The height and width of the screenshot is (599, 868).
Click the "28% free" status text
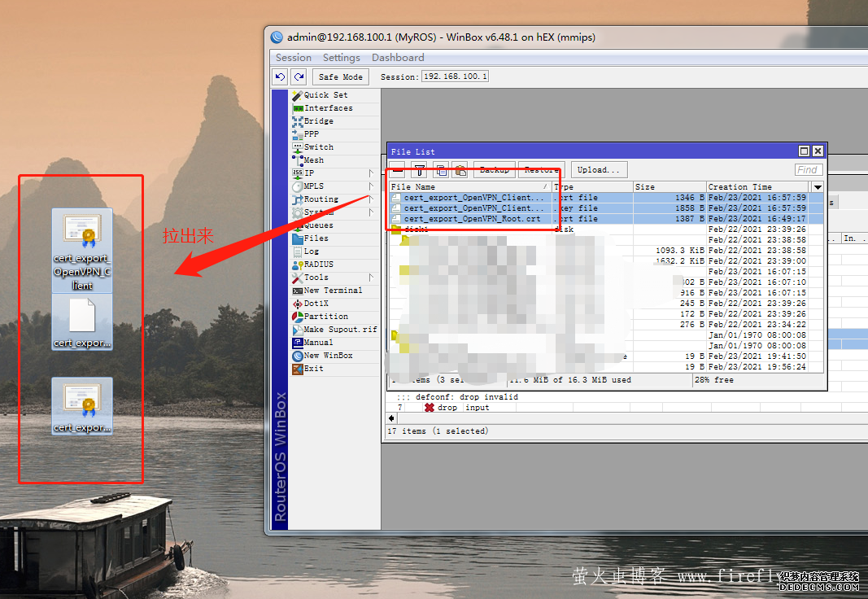pyautogui.click(x=714, y=380)
